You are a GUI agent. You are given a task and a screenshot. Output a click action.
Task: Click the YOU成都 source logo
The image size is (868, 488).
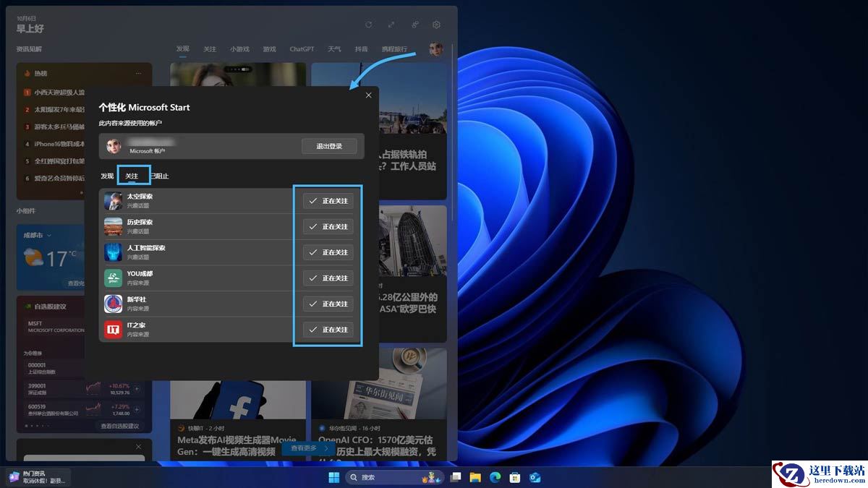(x=113, y=278)
